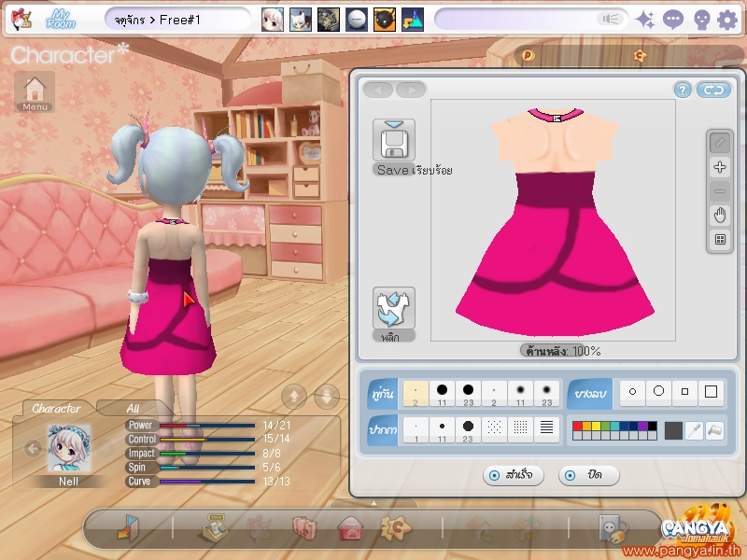The height and width of the screenshot is (560, 747).
Task: Select the soft size 23 brush
Action: pos(546,394)
